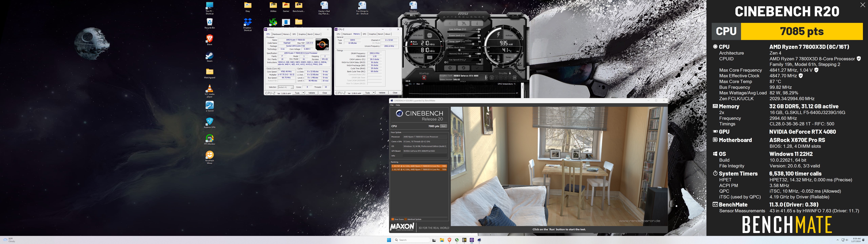Expand Tools dropdown arrow in right CPU-Z
The height and width of the screenshot is (244, 868).
click(374, 93)
